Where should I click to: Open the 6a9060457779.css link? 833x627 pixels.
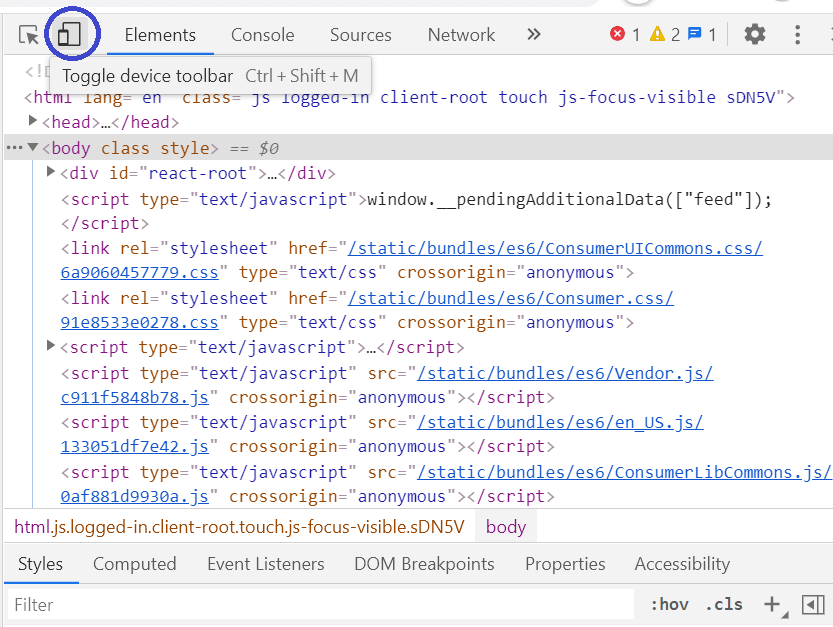tap(140, 273)
